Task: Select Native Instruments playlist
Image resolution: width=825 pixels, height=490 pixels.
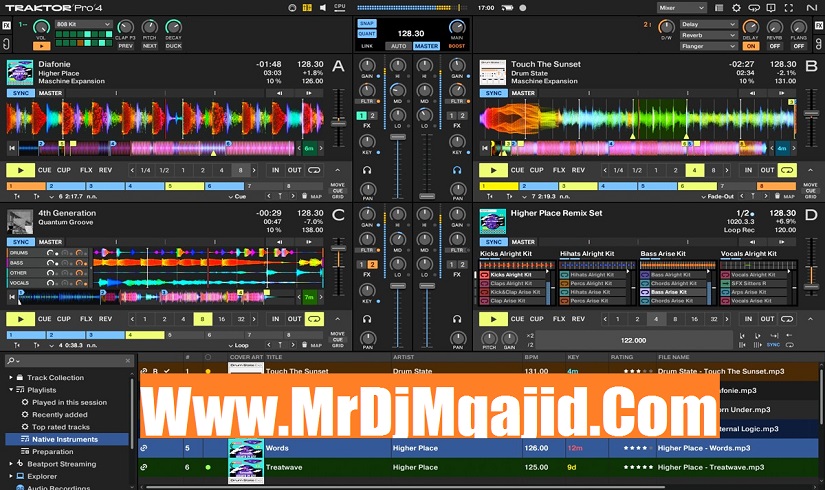Action: pyautogui.click(x=67, y=439)
